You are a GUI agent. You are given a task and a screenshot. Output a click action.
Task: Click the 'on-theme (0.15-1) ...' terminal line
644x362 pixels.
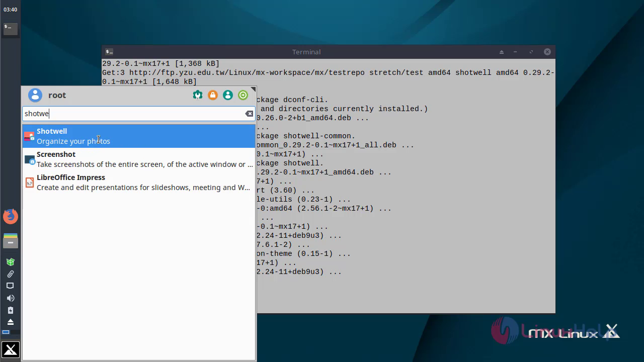pos(303,253)
